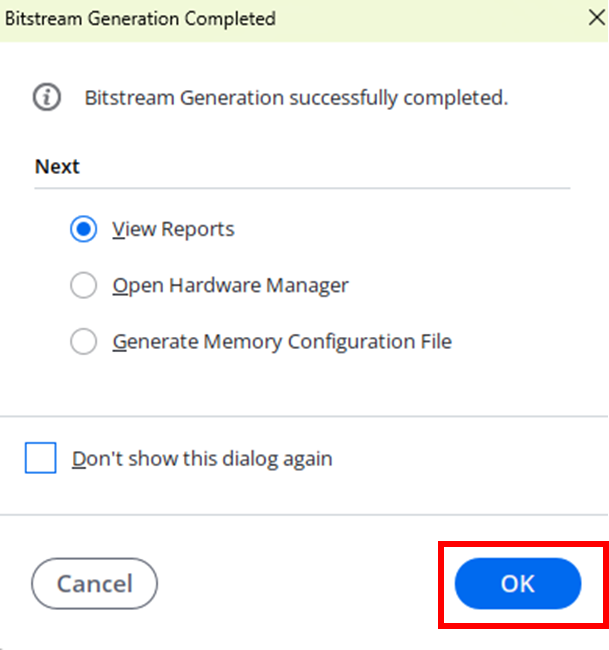Dismiss the dialog using the Cancel button
This screenshot has height=650, width=609.
point(95,583)
